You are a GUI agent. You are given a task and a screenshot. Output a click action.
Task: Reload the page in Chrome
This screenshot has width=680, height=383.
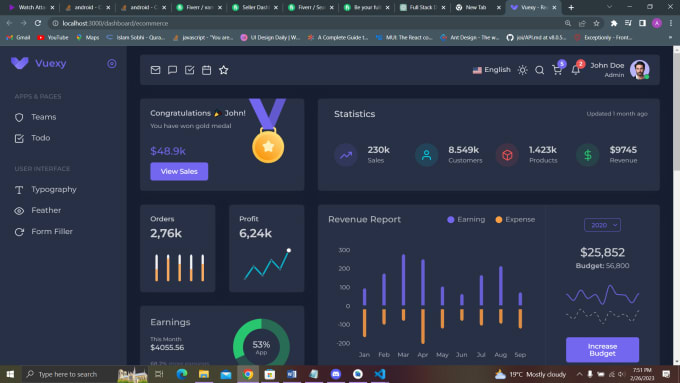38,23
